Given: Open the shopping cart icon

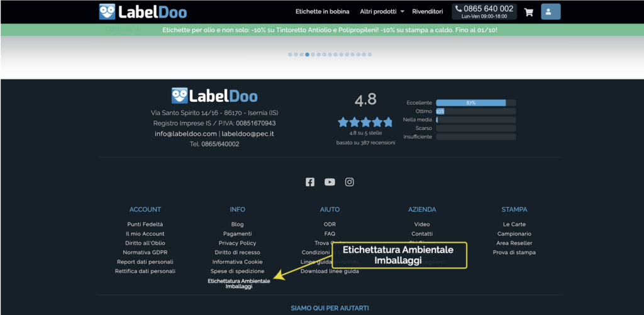Looking at the screenshot, I should pyautogui.click(x=528, y=12).
